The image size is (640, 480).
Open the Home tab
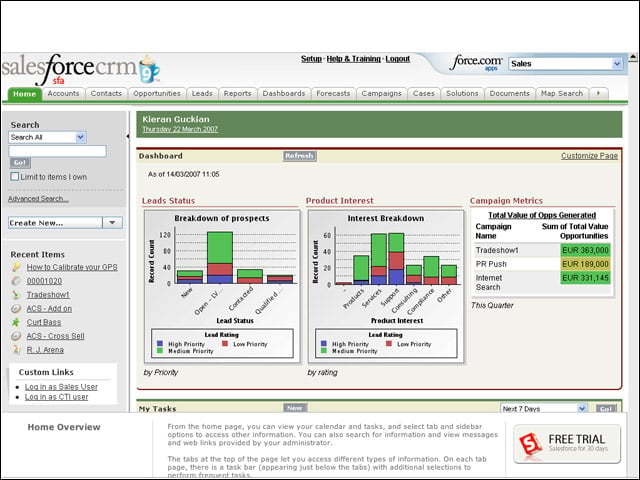24,94
